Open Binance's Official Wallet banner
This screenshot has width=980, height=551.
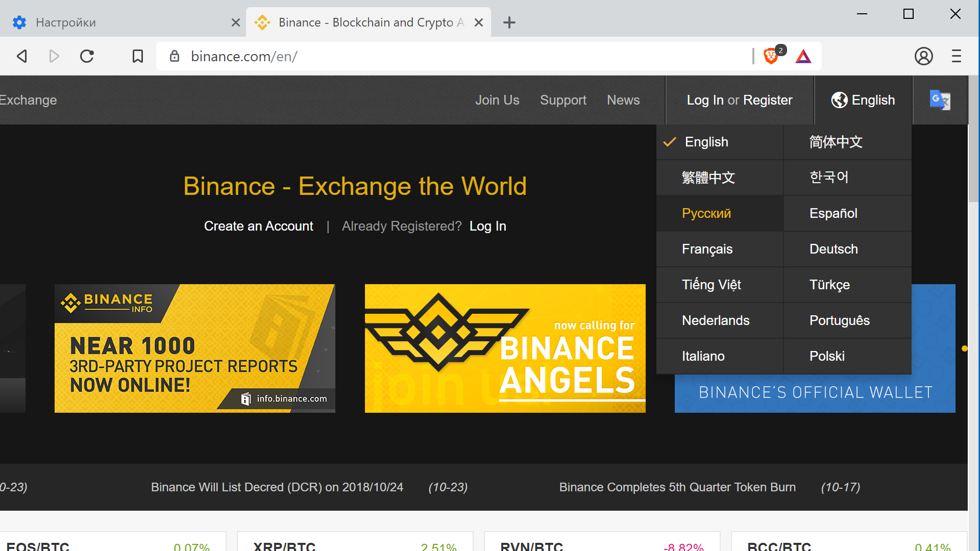point(815,393)
